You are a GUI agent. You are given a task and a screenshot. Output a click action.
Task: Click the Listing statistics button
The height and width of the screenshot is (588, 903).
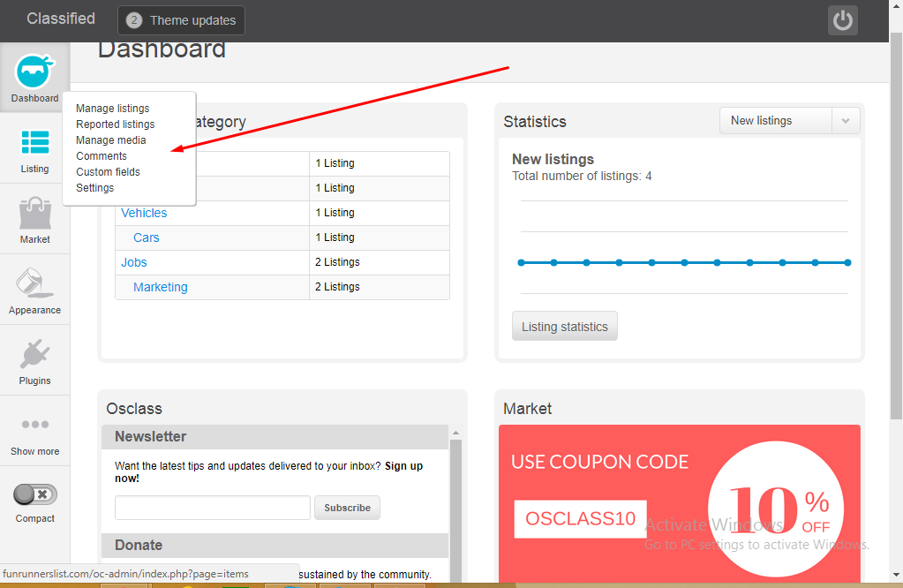pos(564,326)
